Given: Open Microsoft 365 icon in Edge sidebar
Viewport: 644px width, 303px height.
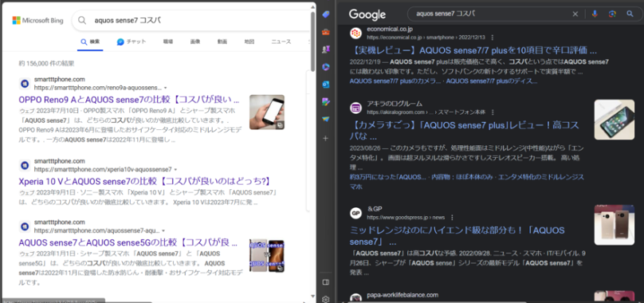Looking at the screenshot, I should pyautogui.click(x=326, y=66).
